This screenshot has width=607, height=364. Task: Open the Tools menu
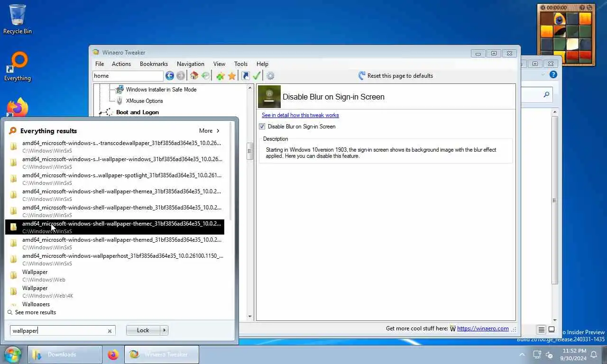tap(241, 64)
